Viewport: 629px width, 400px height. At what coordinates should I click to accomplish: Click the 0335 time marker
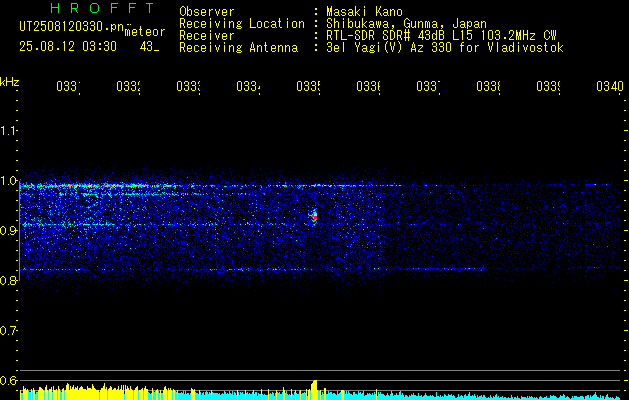tap(308, 86)
